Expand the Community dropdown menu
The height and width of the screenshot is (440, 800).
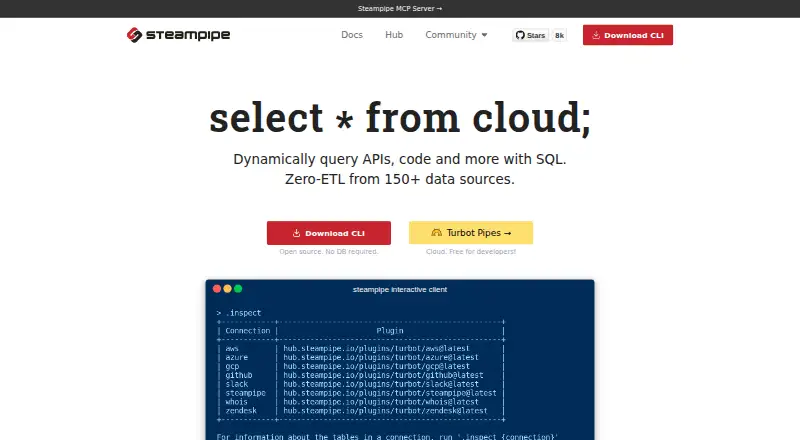click(x=456, y=35)
